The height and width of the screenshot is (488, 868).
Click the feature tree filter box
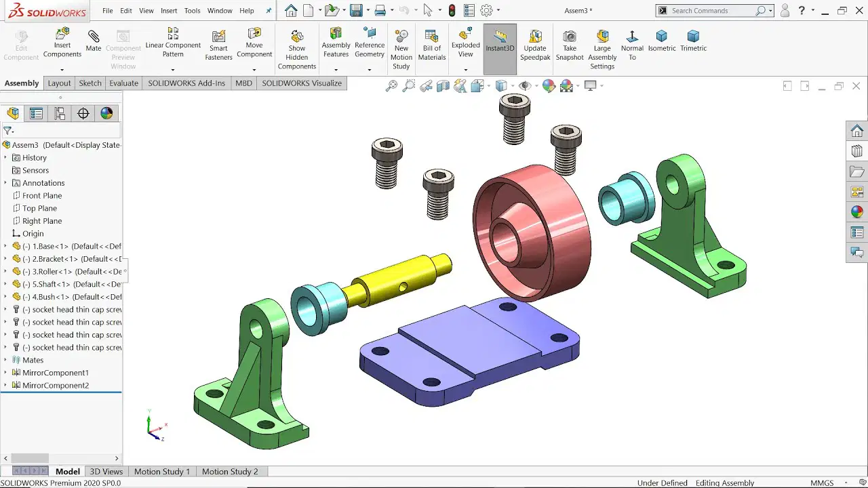[61, 130]
